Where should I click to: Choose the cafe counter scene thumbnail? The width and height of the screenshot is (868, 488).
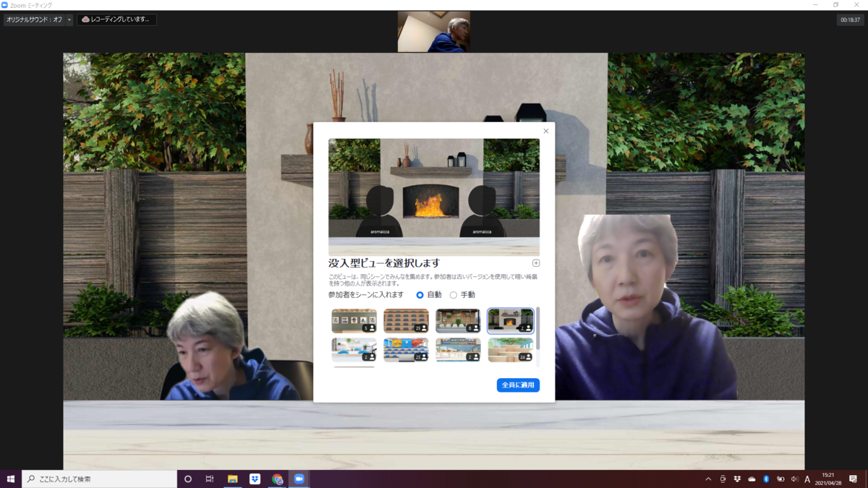tap(458, 350)
